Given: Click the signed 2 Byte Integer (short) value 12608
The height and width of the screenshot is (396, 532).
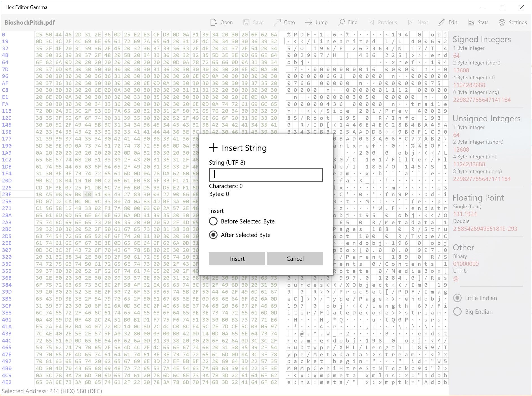Looking at the screenshot, I should tap(461, 70).
